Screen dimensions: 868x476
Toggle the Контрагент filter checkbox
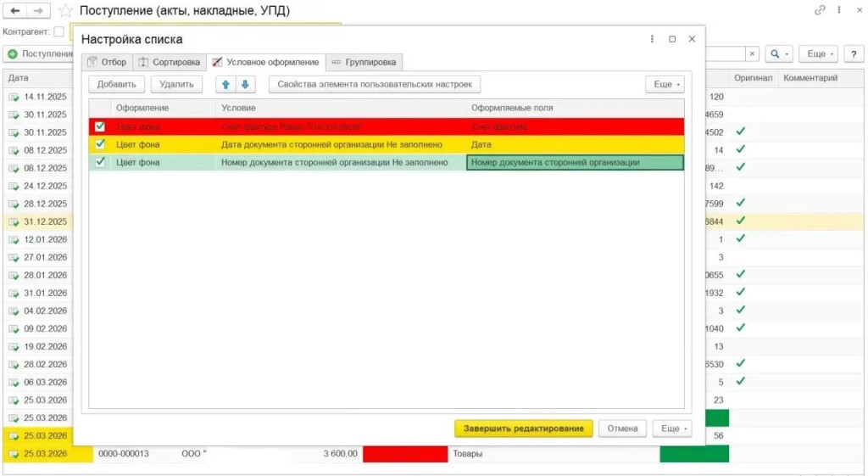(x=58, y=32)
